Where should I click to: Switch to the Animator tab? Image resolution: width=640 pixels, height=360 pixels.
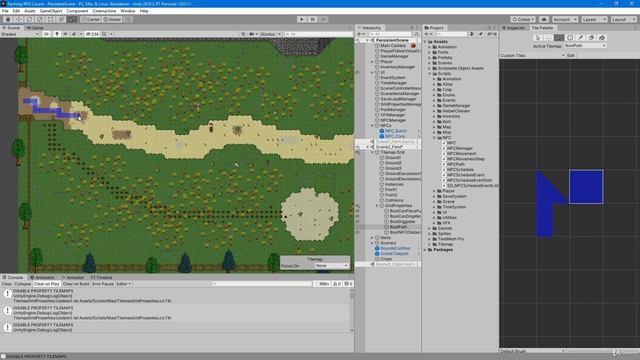[73, 277]
